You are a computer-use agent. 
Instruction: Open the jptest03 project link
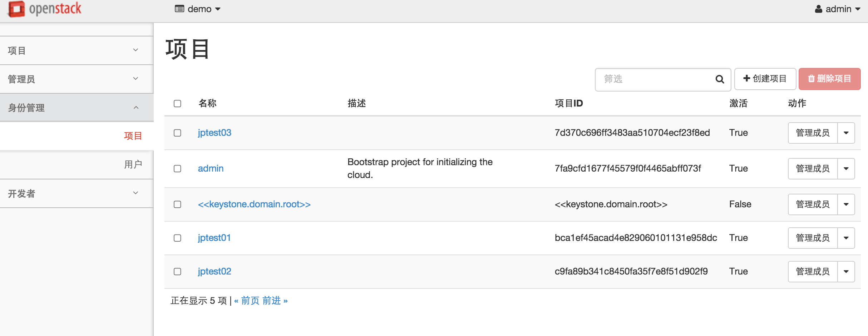[214, 133]
